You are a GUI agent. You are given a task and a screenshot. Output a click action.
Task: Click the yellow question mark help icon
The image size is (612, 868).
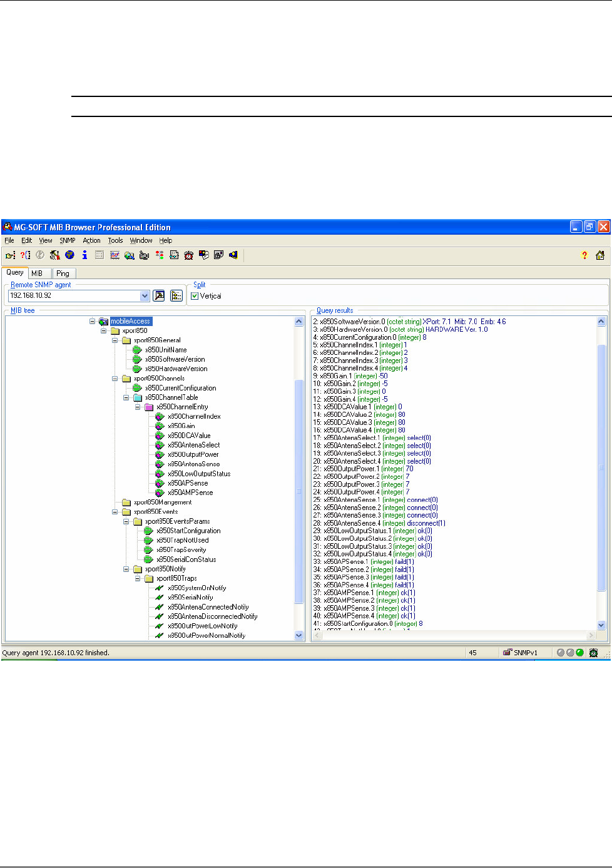click(584, 255)
